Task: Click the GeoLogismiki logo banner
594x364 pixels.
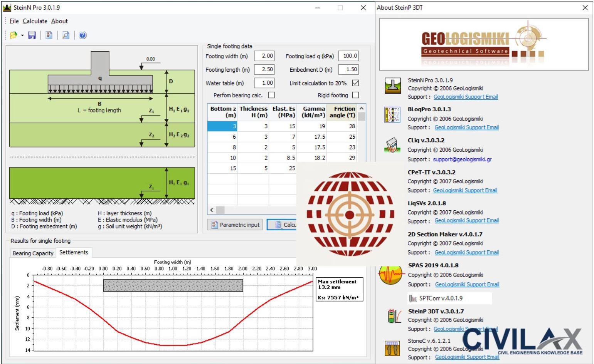Action: point(484,44)
